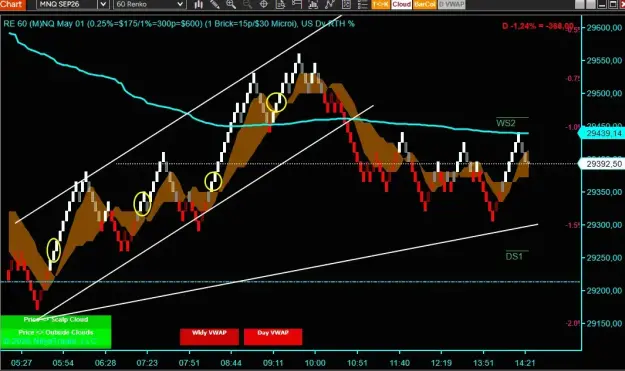The width and height of the screenshot is (625, 371).
Task: Toggle the Cloud display button
Action: 401,4
